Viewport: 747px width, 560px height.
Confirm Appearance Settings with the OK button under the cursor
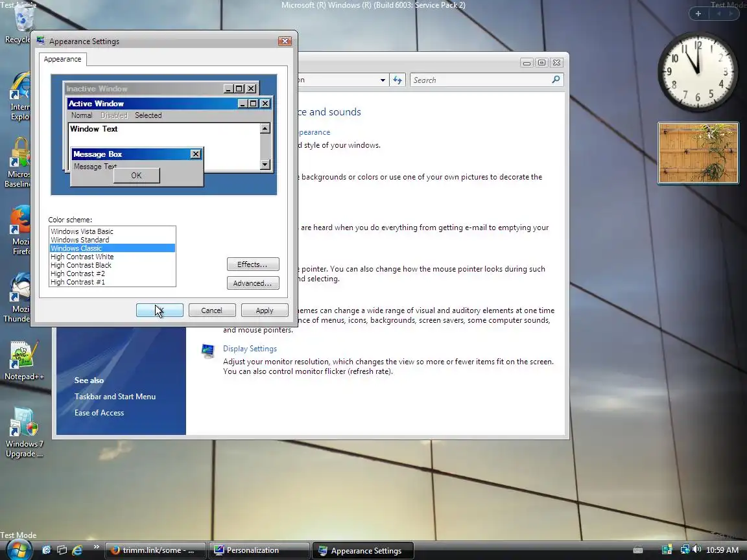tap(160, 310)
